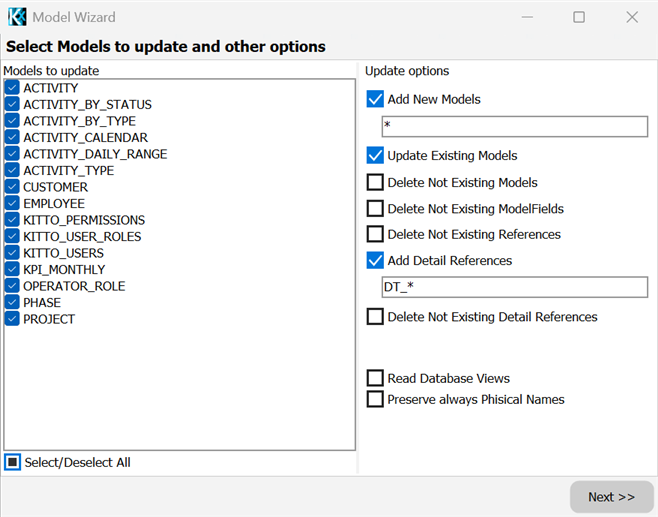Click the Next >> button

pos(611,497)
